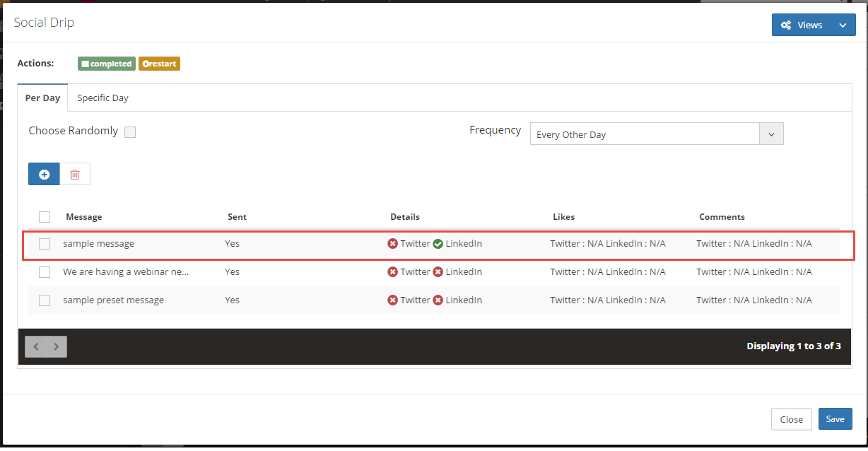The height and width of the screenshot is (451, 868).
Task: Switch to the Specific Day tab
Action: pyautogui.click(x=102, y=98)
